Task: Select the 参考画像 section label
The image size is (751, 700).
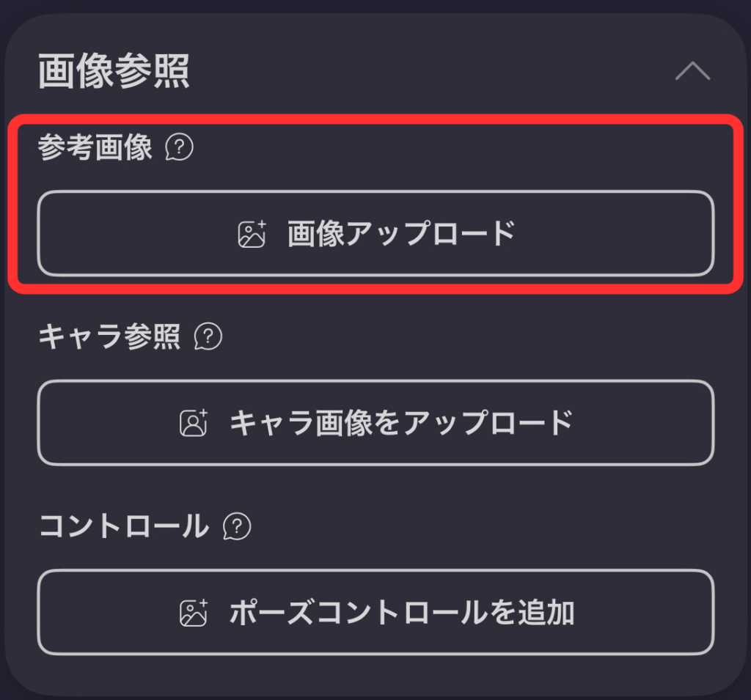Action: (x=95, y=148)
